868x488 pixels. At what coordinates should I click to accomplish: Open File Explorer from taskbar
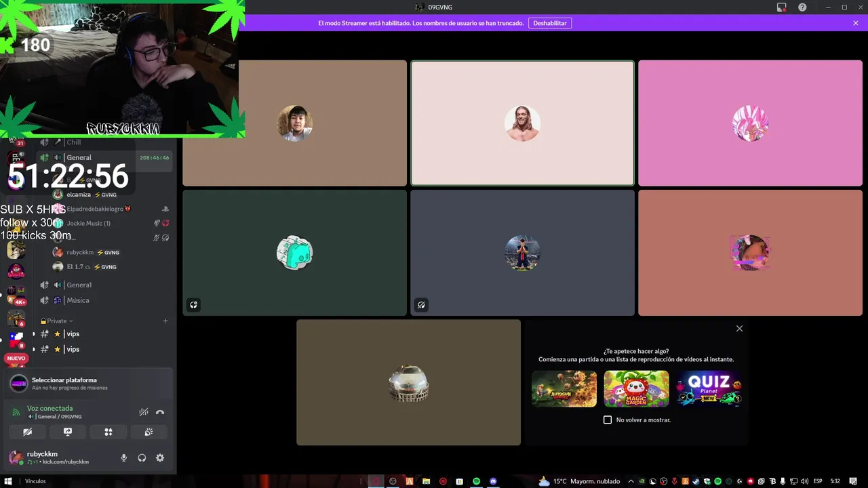tap(426, 481)
